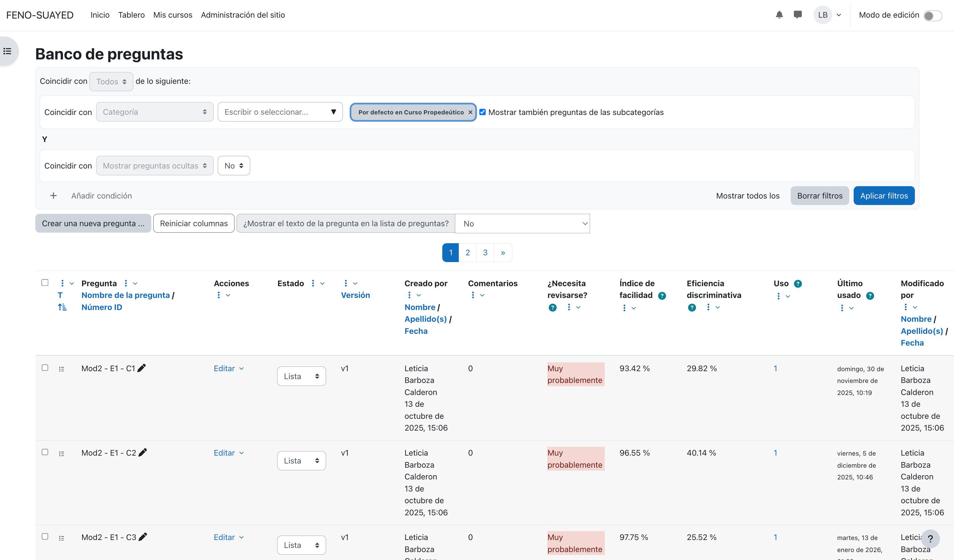Open Tablero in the top navigation
954x560 pixels.
tap(131, 15)
